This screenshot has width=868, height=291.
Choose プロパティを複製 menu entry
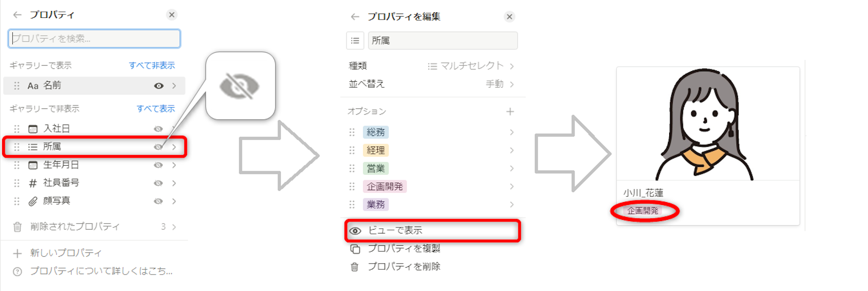[x=403, y=249]
